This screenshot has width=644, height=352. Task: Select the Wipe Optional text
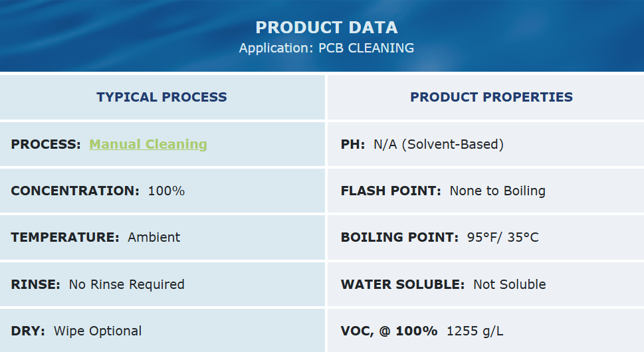coord(98,331)
